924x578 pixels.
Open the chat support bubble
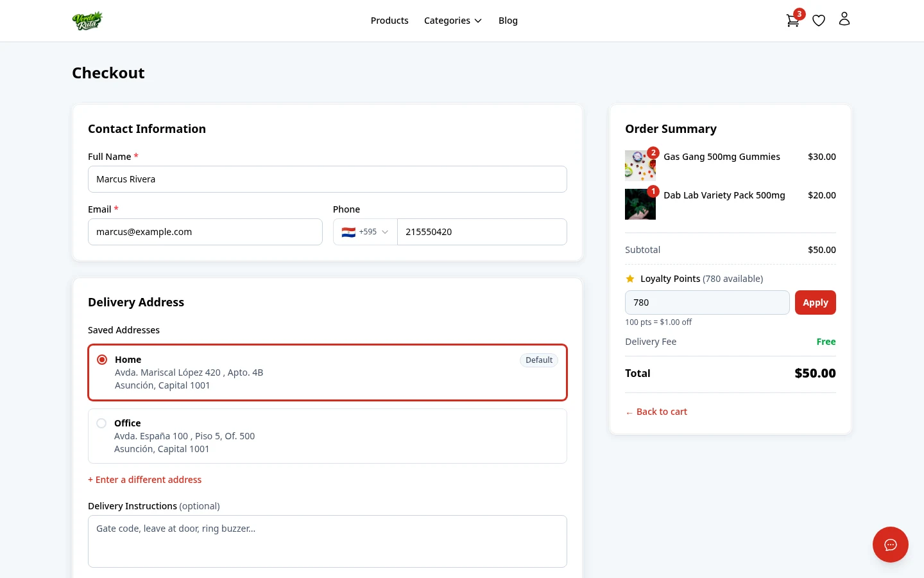891,545
